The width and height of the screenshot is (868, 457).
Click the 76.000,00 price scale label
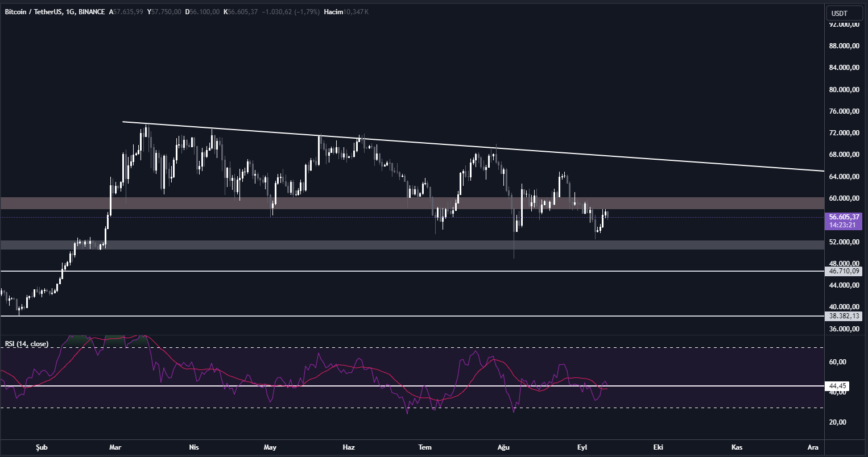844,111
